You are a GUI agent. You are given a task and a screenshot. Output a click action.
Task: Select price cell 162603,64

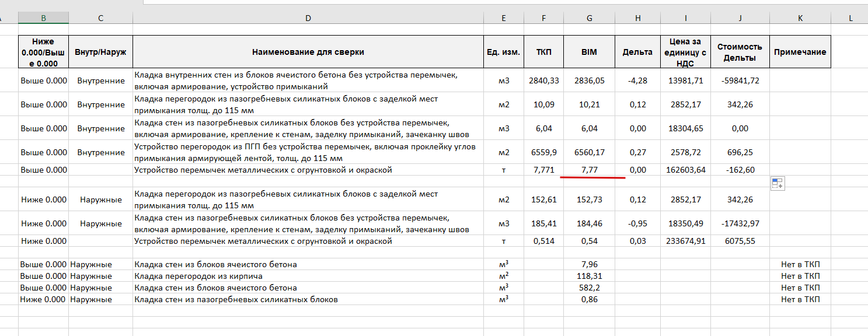686,170
